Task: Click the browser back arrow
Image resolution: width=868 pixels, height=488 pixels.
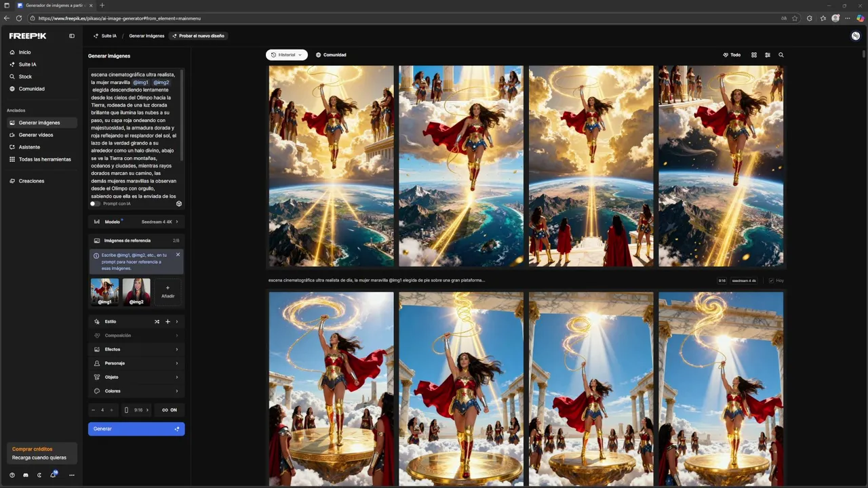Action: 7,18
